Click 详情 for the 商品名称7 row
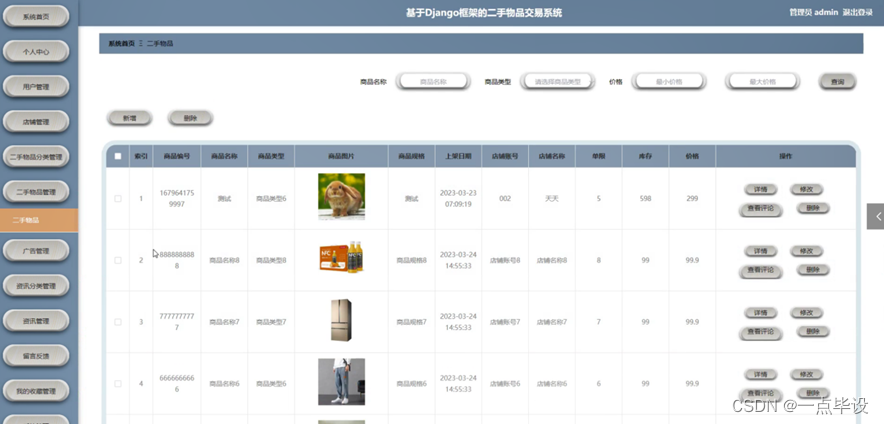The width and height of the screenshot is (884, 424). (x=761, y=313)
